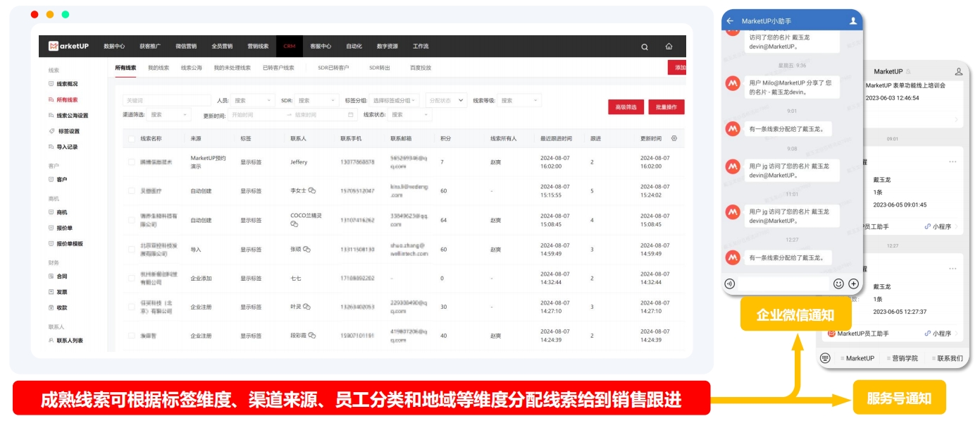Click the icon beside 发票 in sidebar
This screenshot has height=421, width=980.
pos(51,292)
